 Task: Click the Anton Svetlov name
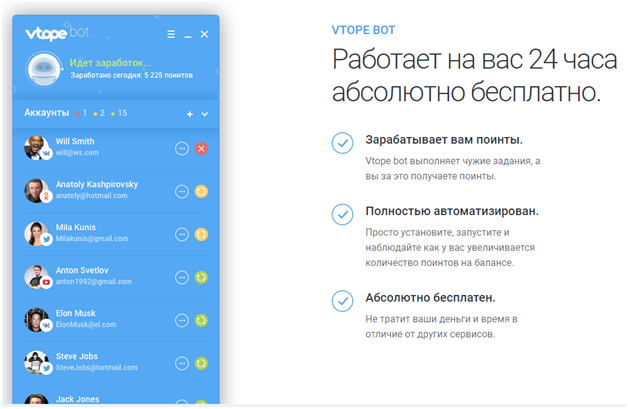(x=82, y=270)
